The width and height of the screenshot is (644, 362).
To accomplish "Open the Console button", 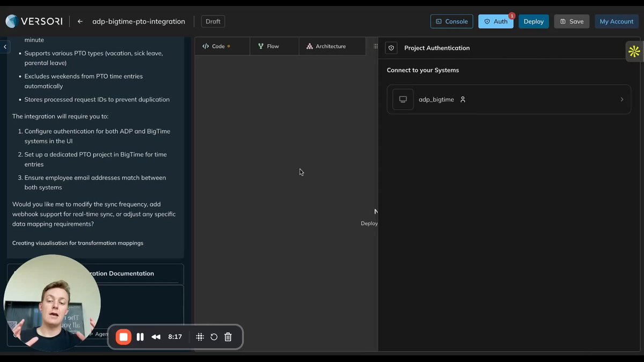I will click(x=451, y=21).
